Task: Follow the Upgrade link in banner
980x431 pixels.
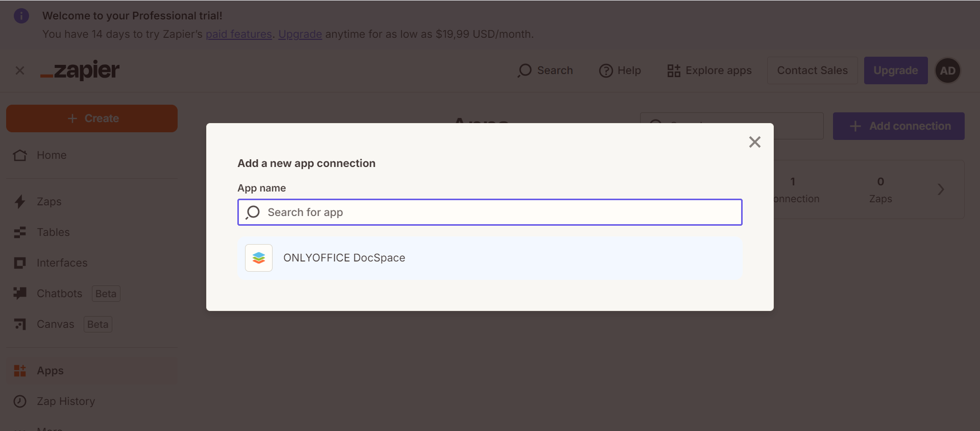Action: pyautogui.click(x=300, y=34)
